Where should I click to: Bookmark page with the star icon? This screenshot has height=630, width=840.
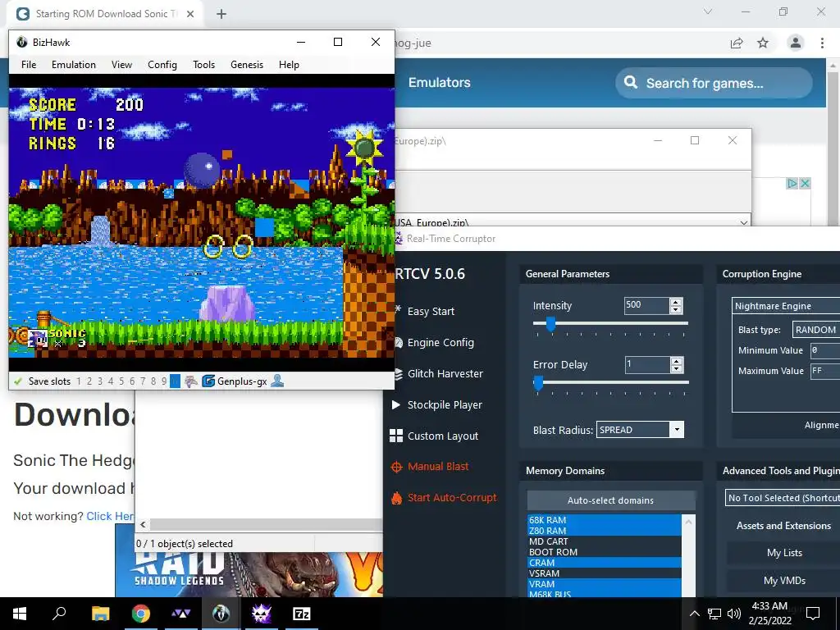pos(763,43)
